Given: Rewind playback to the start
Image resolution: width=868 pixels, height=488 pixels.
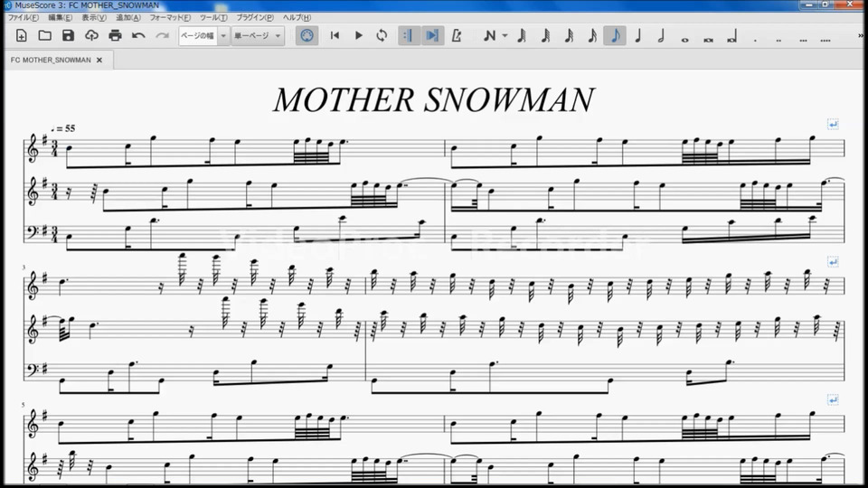Looking at the screenshot, I should [335, 36].
